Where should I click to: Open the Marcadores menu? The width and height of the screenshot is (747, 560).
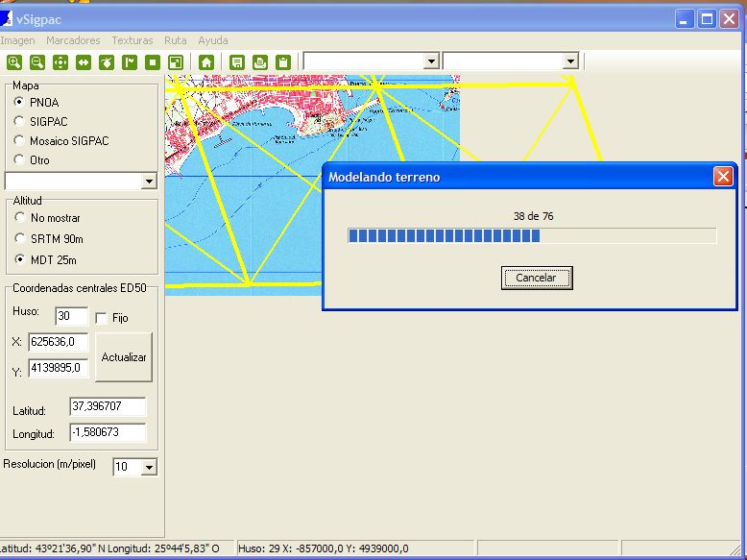click(73, 40)
